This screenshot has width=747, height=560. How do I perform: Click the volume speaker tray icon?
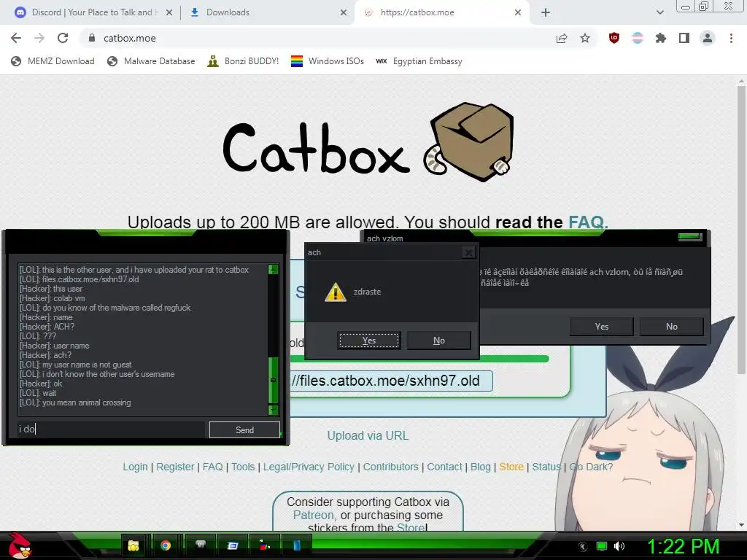(619, 546)
